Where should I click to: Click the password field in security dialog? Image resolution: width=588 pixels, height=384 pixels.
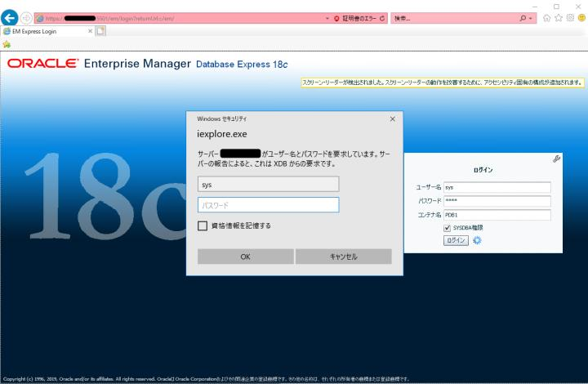click(268, 205)
